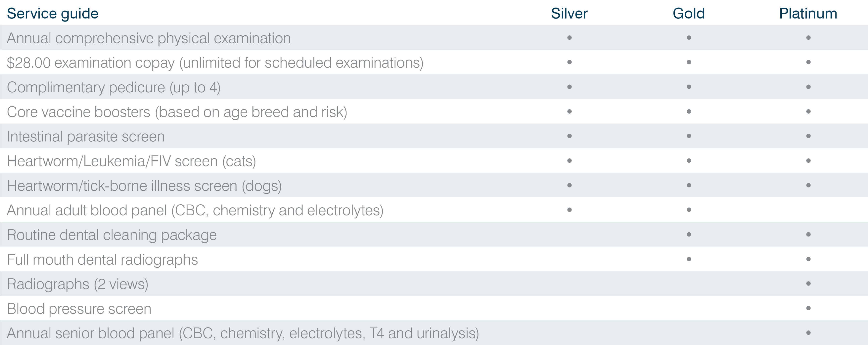Click the Gold column header
868x345 pixels.
tap(689, 14)
